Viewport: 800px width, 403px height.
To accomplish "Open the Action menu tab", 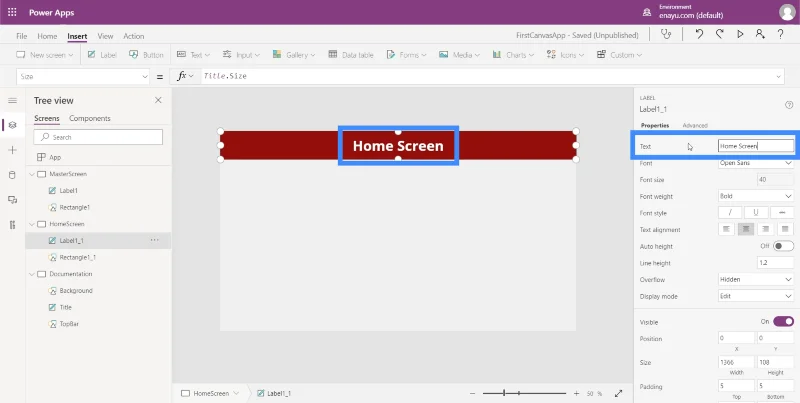I will pos(134,36).
